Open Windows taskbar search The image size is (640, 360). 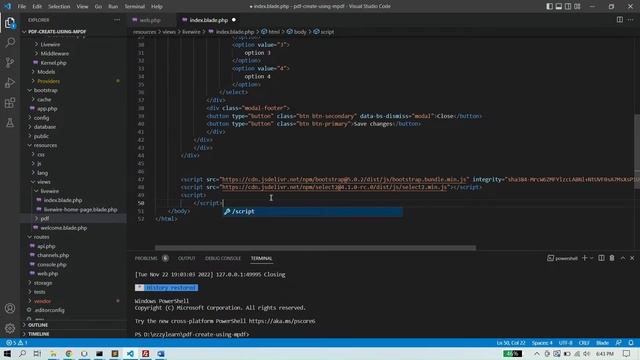point(22,353)
